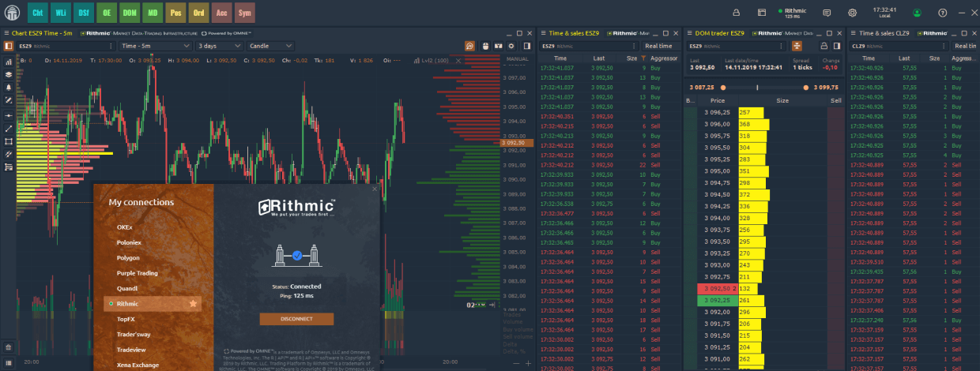
Task: Open the DOM panel shortcut
Action: [x=130, y=13]
